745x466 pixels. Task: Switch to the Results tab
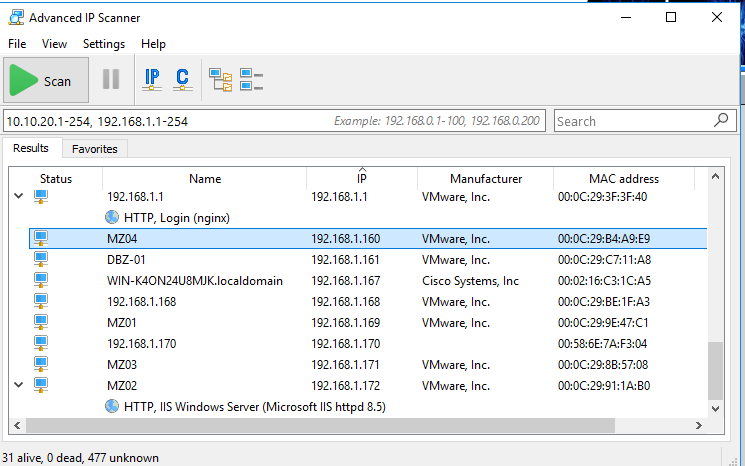[31, 148]
